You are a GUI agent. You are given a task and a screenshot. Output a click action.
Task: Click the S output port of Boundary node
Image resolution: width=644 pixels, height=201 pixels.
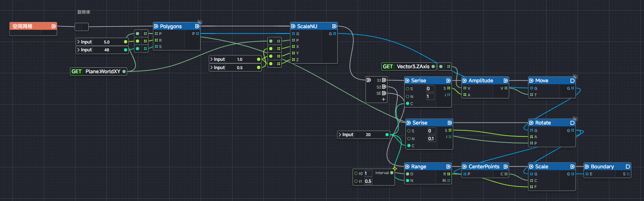[x=628, y=174]
